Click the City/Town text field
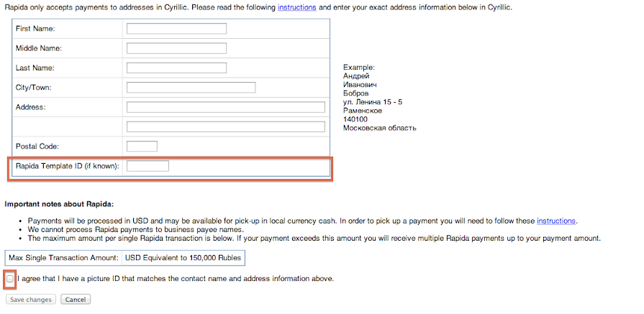 coord(191,88)
